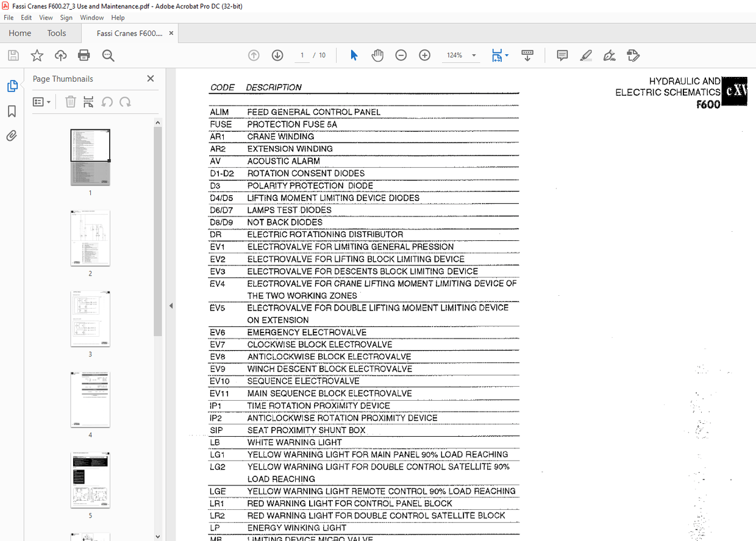The height and width of the screenshot is (541, 756).
Task: Open the page display dropdown arrow
Action: pyautogui.click(x=507, y=55)
